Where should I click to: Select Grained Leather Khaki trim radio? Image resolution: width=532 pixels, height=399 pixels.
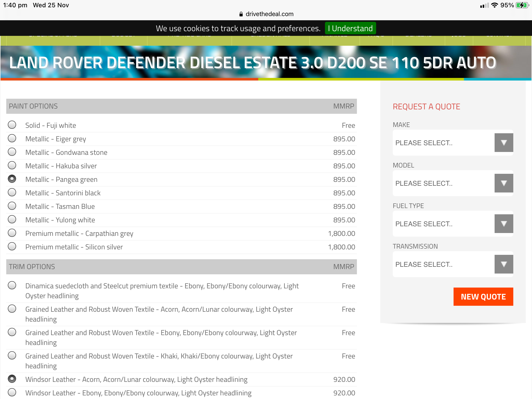(12, 356)
